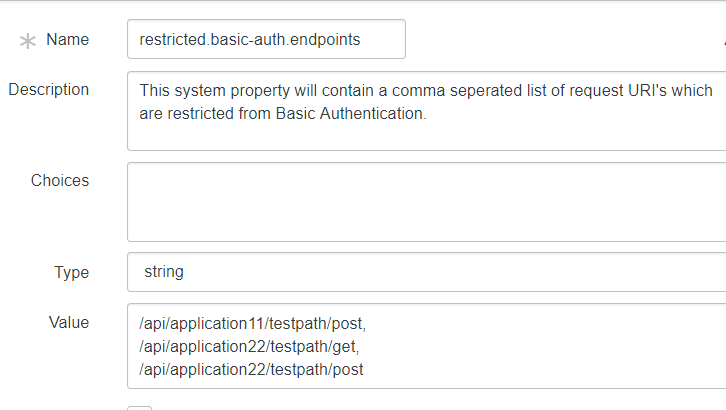Click the Description field label
This screenshot has width=726, height=410.
point(48,89)
